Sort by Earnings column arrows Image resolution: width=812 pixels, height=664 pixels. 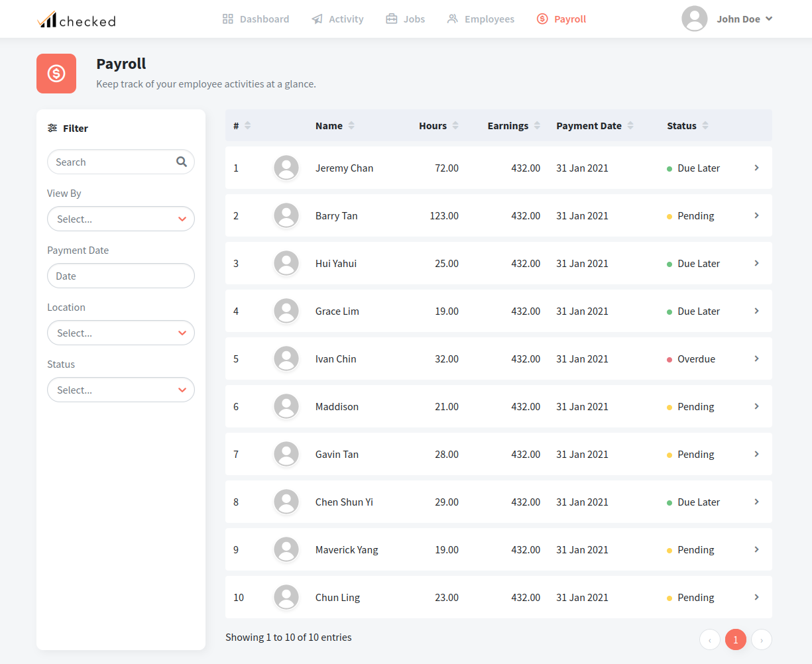(x=537, y=126)
